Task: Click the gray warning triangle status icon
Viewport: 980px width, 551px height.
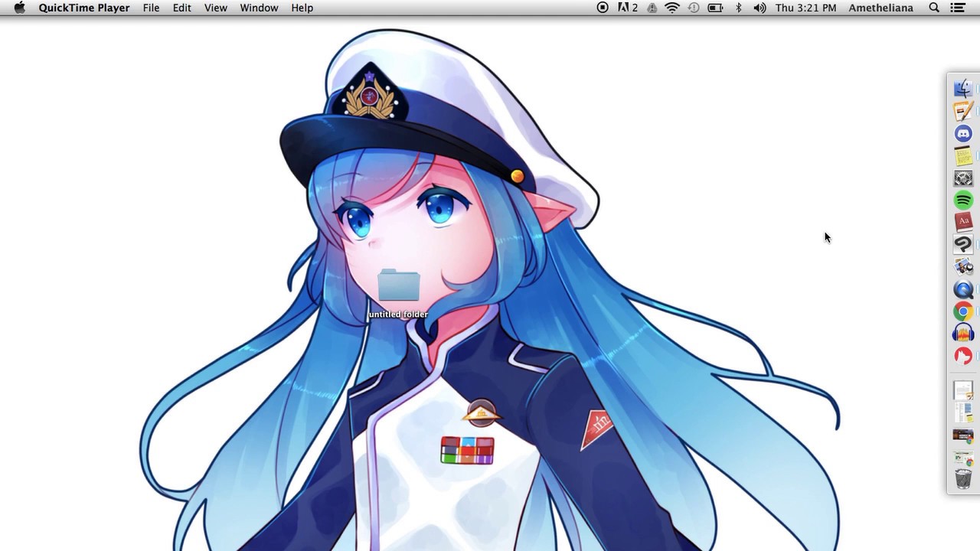Action: coord(652,8)
